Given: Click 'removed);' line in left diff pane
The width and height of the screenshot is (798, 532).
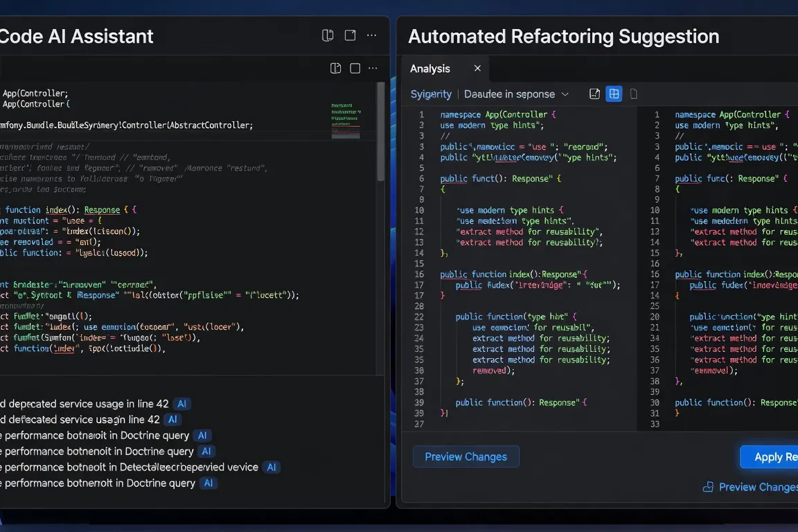Looking at the screenshot, I should pyautogui.click(x=494, y=371).
